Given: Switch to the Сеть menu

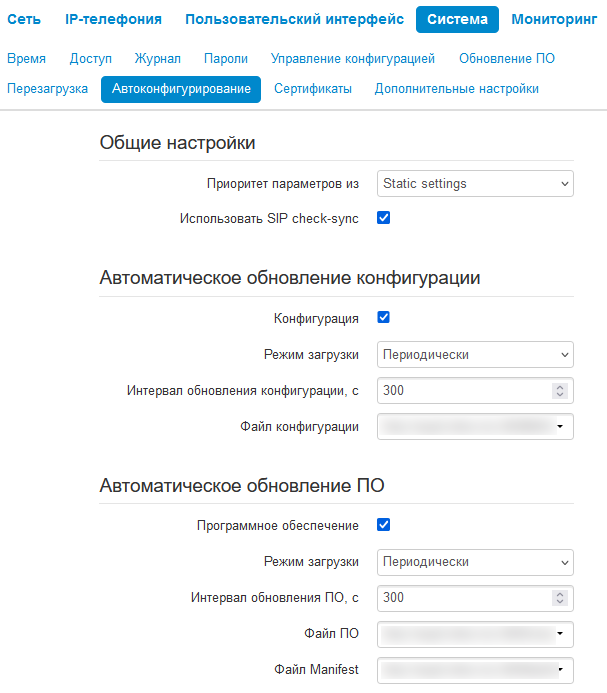Looking at the screenshot, I should 24,19.
